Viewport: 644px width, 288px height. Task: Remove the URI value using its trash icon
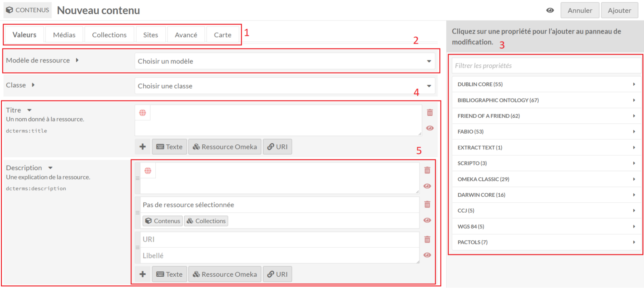(427, 240)
